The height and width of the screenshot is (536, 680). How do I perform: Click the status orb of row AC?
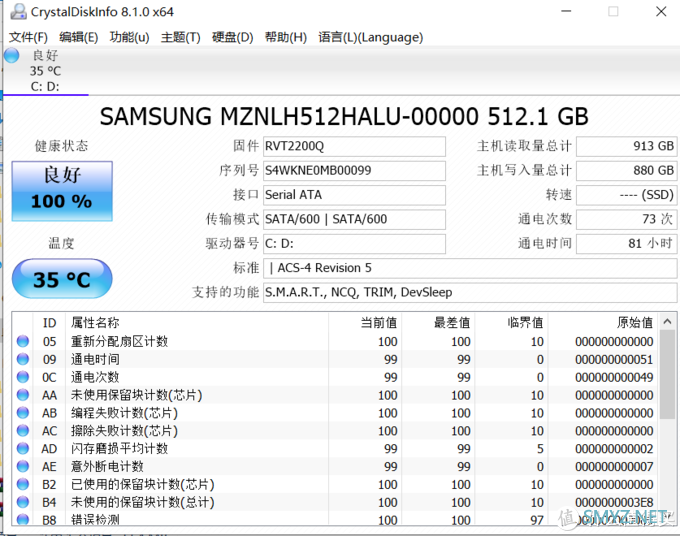[23, 430]
